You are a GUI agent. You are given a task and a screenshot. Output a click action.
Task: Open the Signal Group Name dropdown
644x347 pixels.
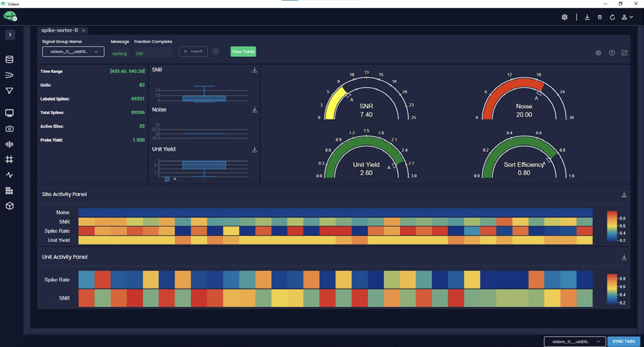point(73,52)
